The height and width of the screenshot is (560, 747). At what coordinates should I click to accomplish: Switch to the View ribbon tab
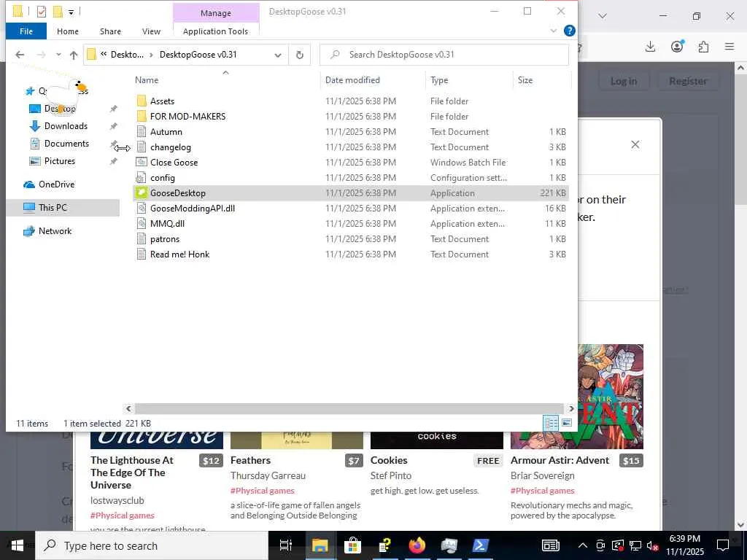click(151, 31)
